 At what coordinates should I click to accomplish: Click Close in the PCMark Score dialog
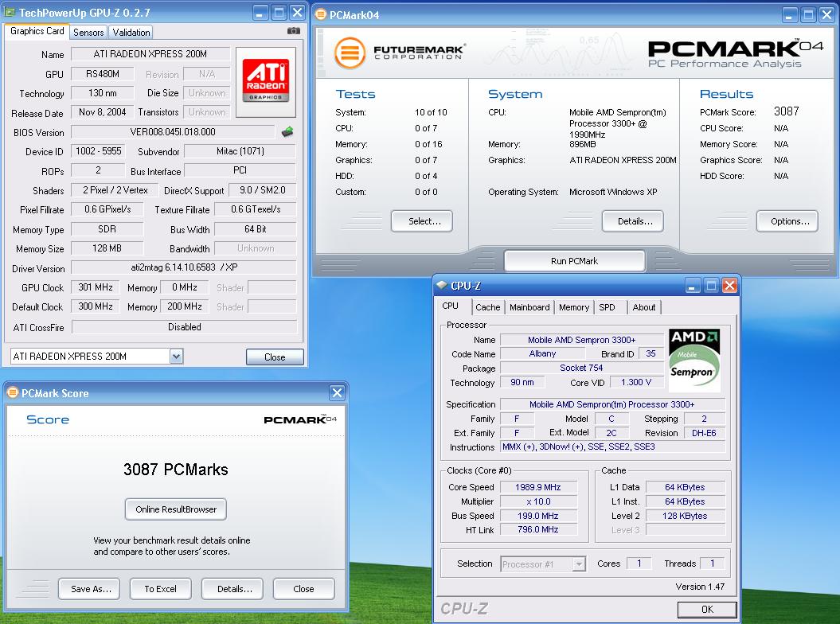point(303,589)
